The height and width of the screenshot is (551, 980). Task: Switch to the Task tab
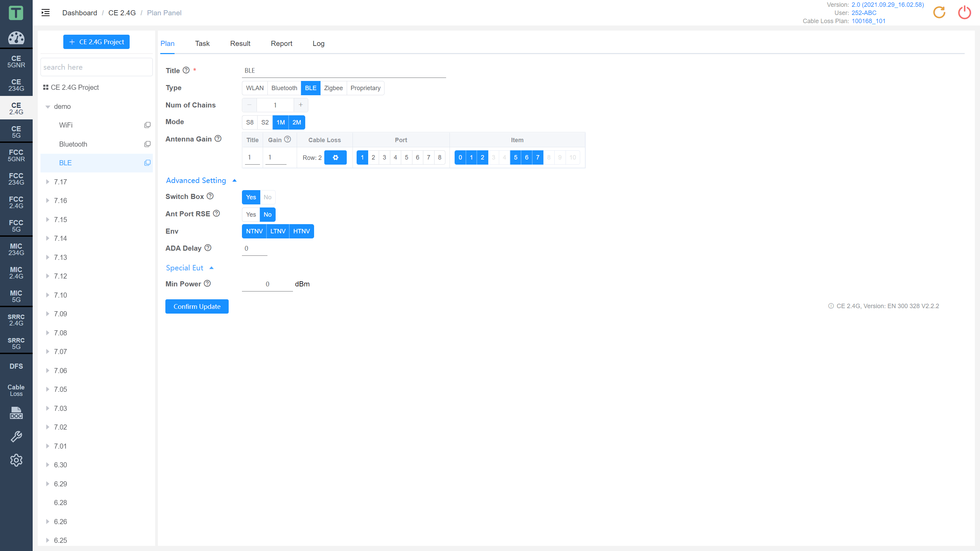tap(202, 43)
